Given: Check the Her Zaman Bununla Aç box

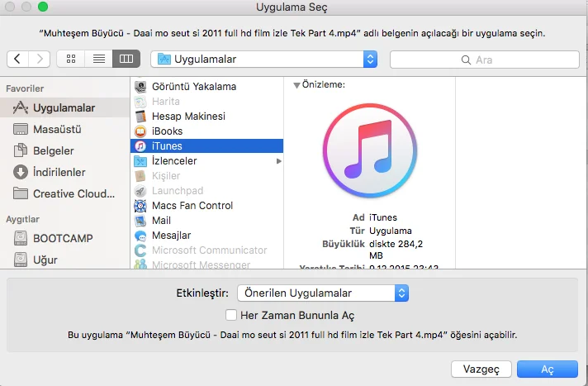Looking at the screenshot, I should pyautogui.click(x=231, y=315).
